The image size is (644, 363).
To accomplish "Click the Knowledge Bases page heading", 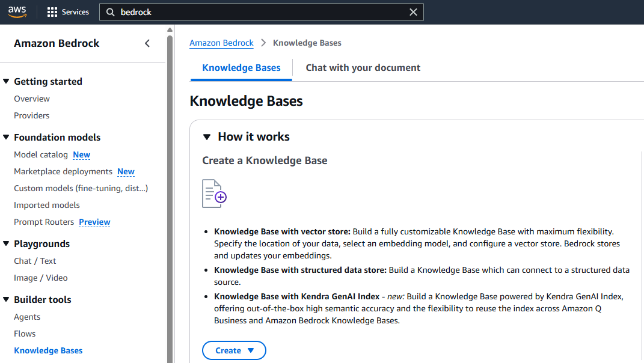I will click(246, 101).
